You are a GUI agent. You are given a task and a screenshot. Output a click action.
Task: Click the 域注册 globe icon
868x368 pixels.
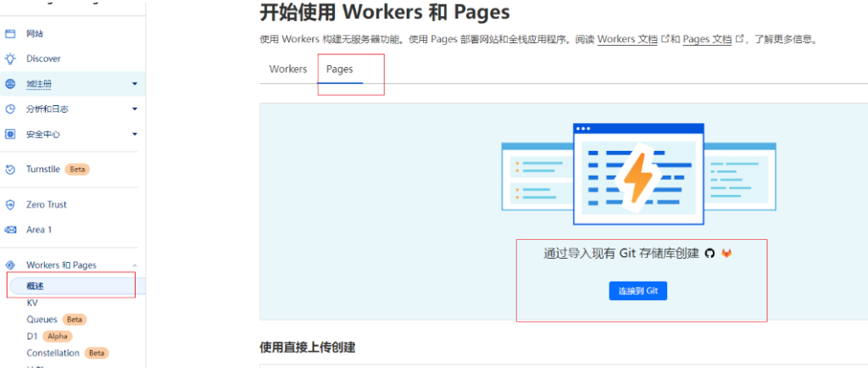click(x=10, y=84)
